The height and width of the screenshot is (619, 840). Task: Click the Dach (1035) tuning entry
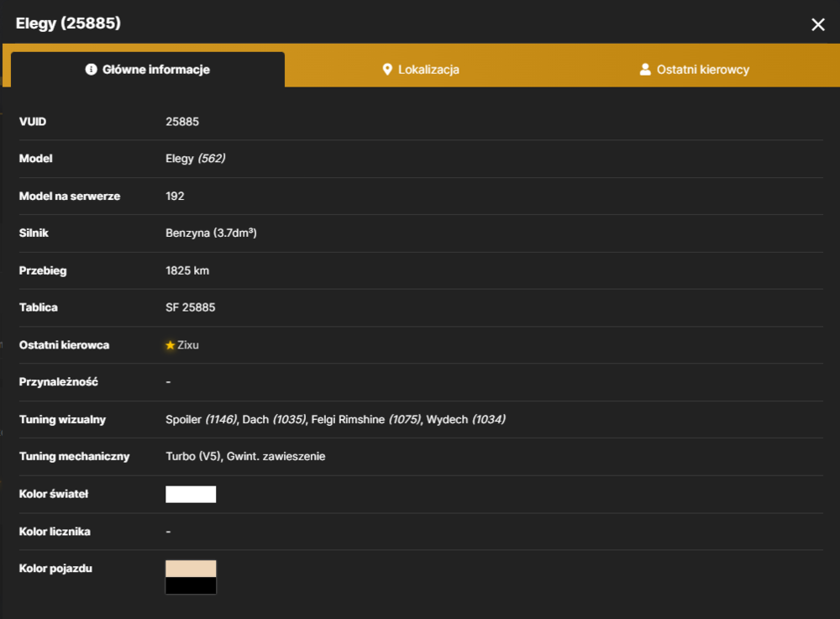(275, 419)
